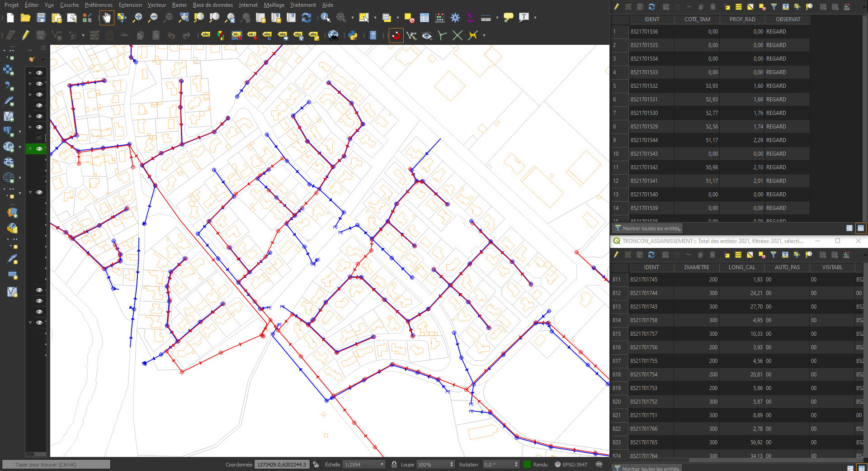The width and height of the screenshot is (868, 471).
Task: Activate the Pan map hand tool
Action: 107,18
